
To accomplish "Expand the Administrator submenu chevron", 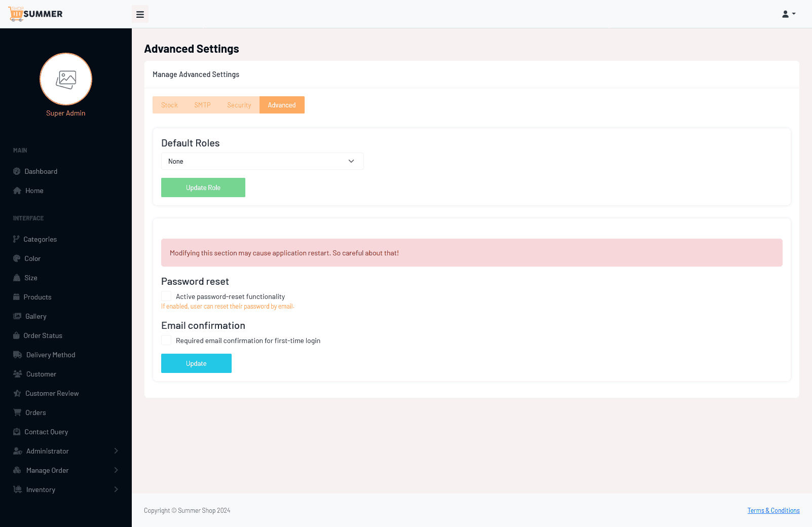I will tap(116, 451).
